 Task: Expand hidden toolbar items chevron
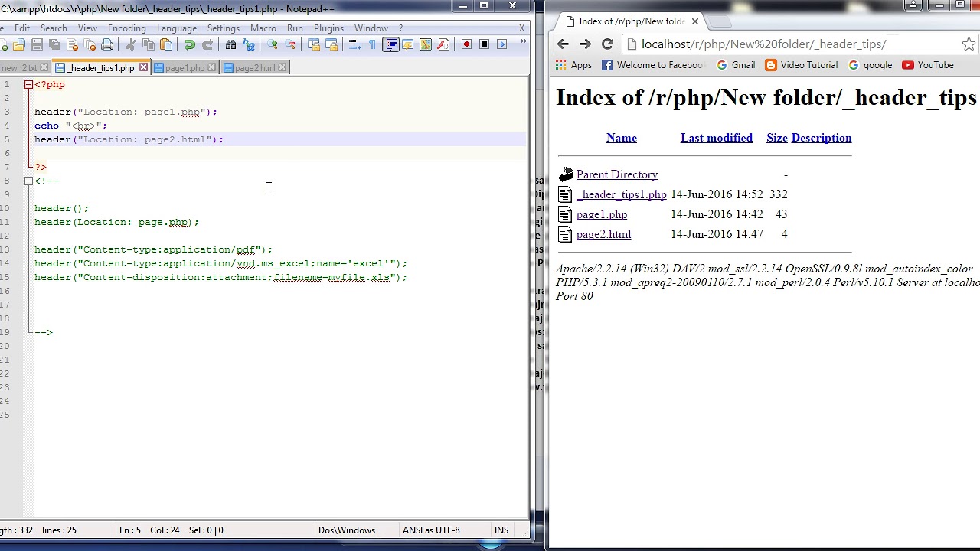(523, 41)
